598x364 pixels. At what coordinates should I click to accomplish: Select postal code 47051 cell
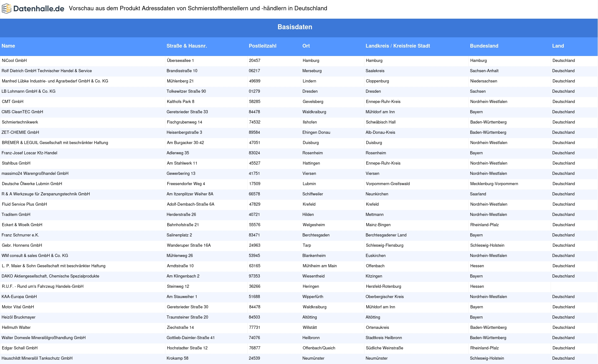(x=254, y=143)
